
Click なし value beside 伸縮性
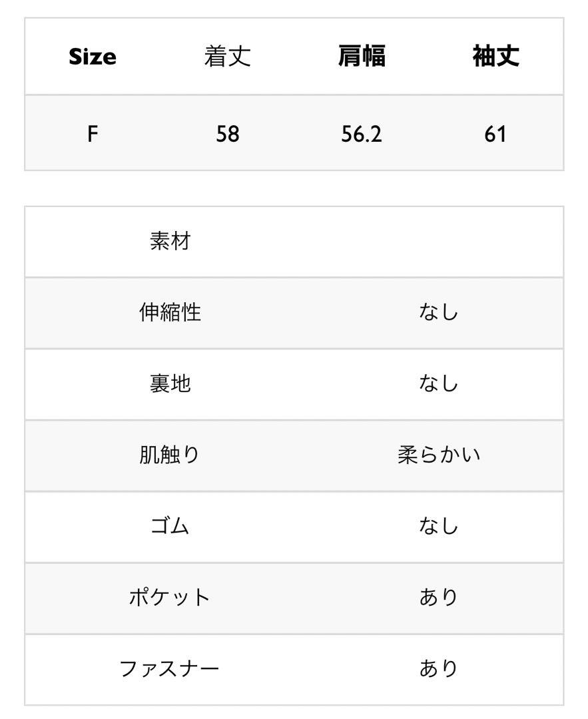(438, 312)
